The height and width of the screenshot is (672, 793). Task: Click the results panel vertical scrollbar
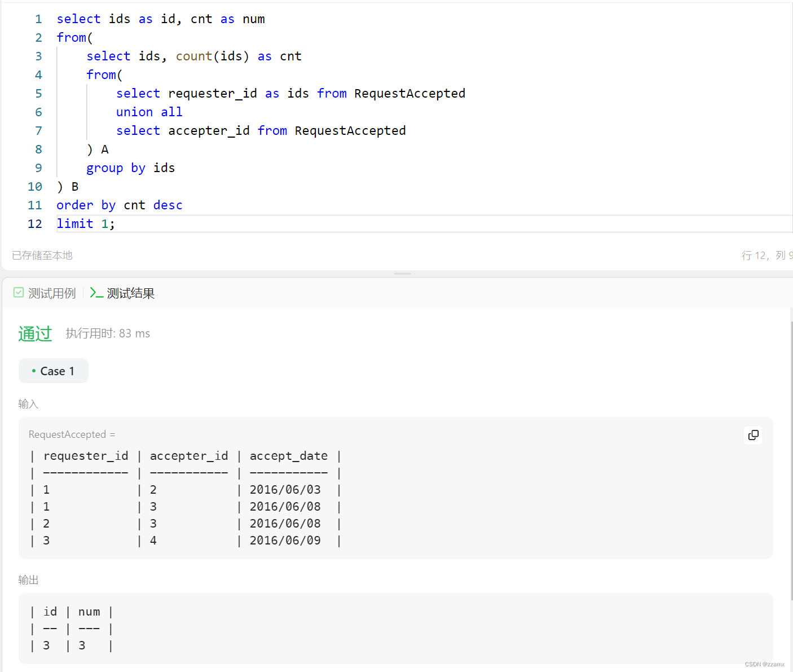(x=791, y=460)
